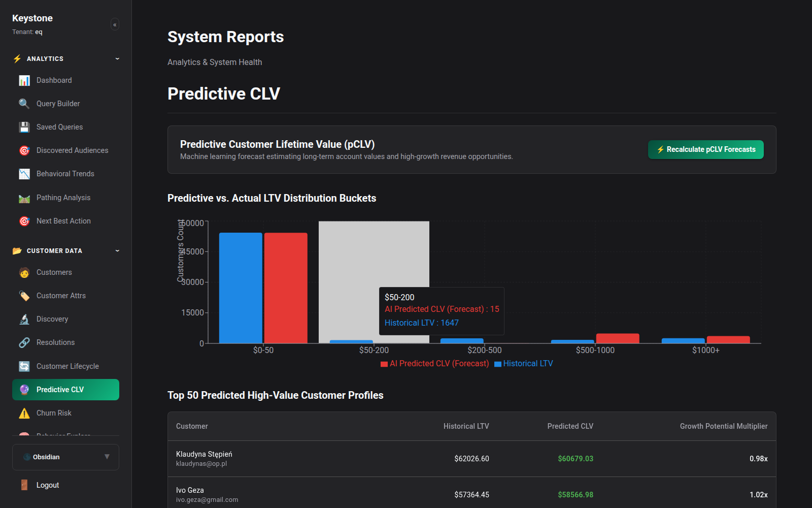Click the Customer Attrs tag icon
The image size is (812, 508).
24,296
